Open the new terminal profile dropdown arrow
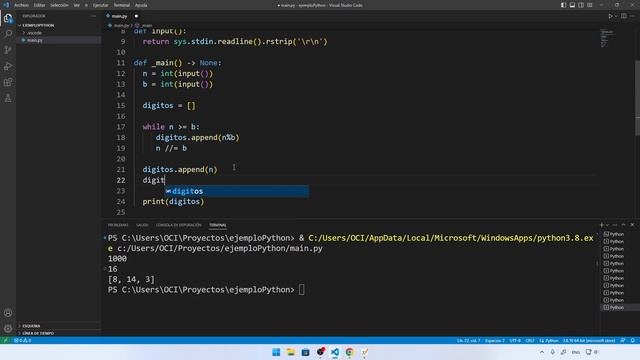The image size is (640, 360). coord(607,225)
